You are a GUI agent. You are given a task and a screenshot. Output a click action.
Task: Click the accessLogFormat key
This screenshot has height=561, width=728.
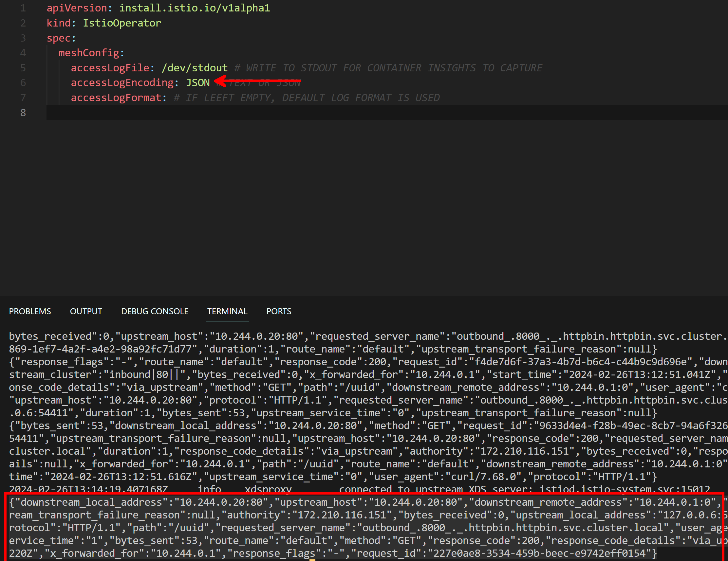(116, 98)
